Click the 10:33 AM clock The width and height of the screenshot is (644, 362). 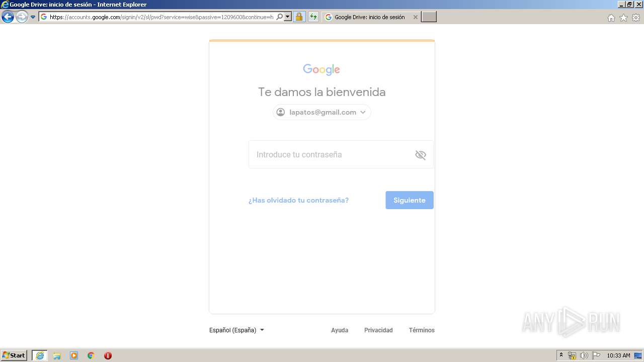pyautogui.click(x=618, y=355)
